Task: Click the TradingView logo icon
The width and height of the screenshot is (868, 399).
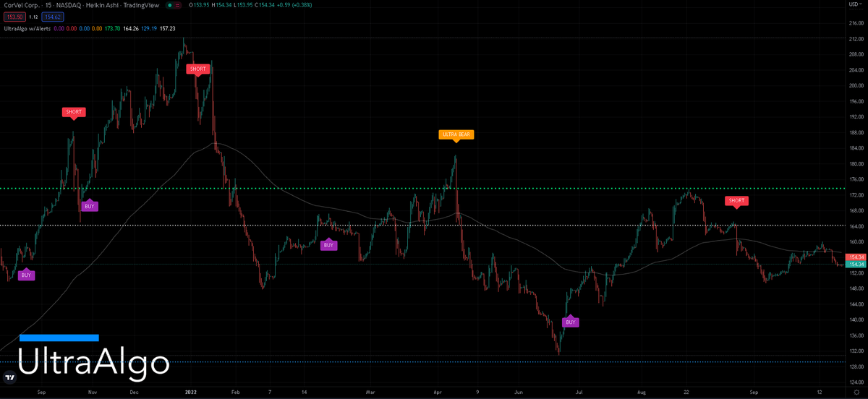Action: click(x=10, y=377)
